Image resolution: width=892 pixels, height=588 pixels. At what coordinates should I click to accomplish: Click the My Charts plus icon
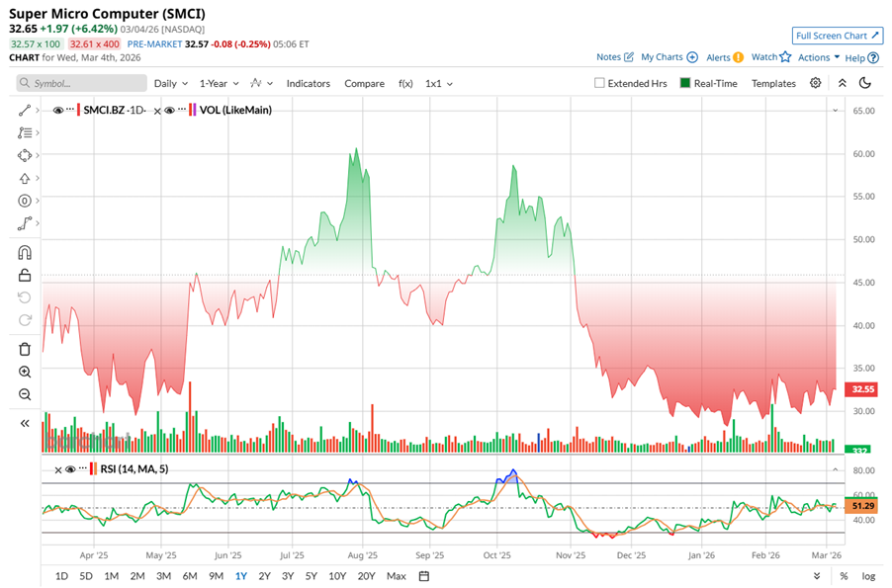coord(692,57)
